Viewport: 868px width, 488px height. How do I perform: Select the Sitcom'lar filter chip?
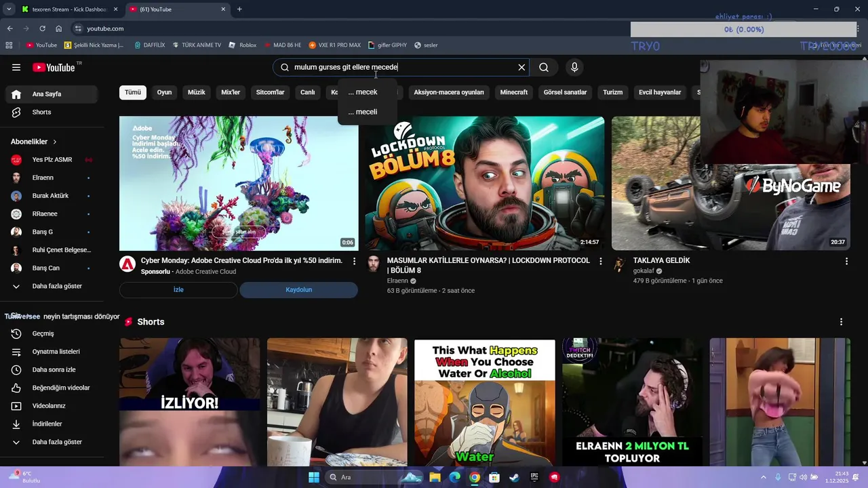click(270, 92)
